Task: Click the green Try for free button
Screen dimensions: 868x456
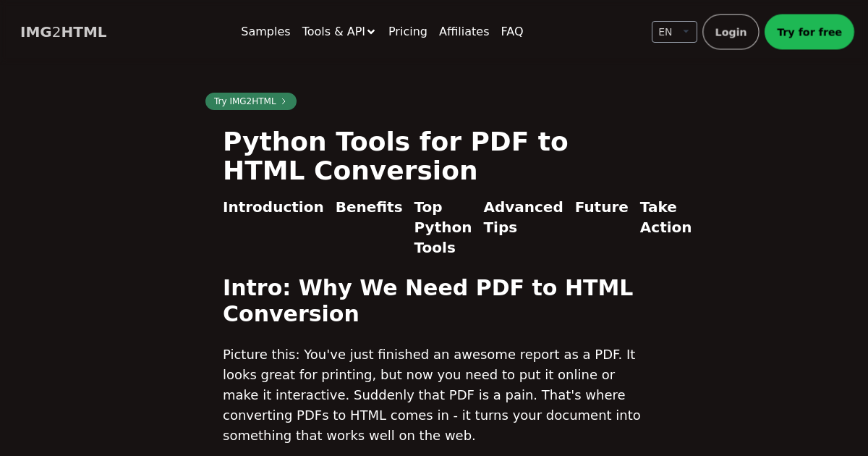Action: tap(809, 32)
